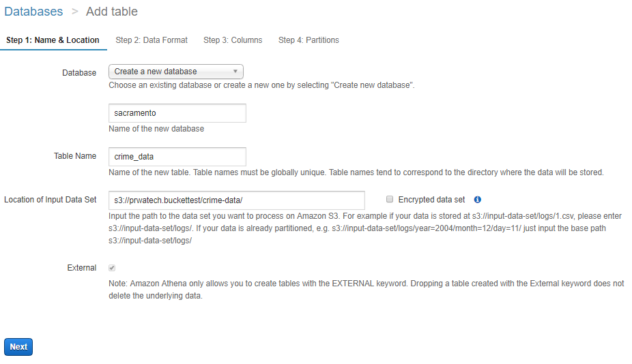Click the Location of Input Data Set label
632x364 pixels.
click(x=51, y=200)
